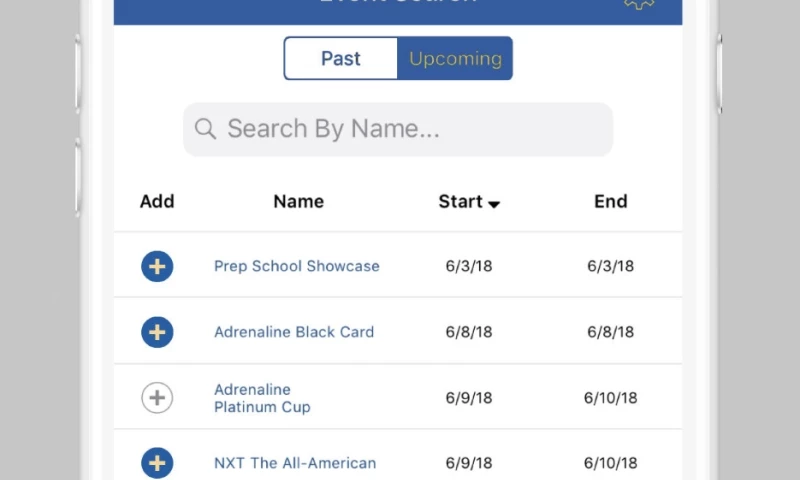This screenshot has width=800, height=480.
Task: Click Adrenaline Black Card end date 6/8/18
Action: (610, 332)
